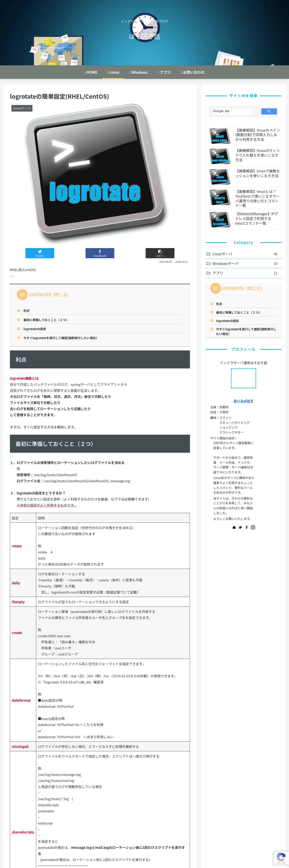Open the tmux pane thumbnail article

220,136
